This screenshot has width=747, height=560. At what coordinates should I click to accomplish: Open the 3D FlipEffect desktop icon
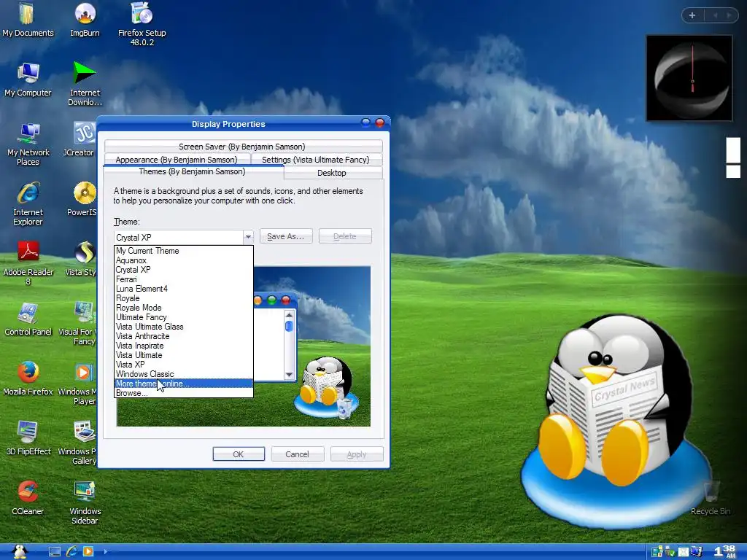[28, 437]
